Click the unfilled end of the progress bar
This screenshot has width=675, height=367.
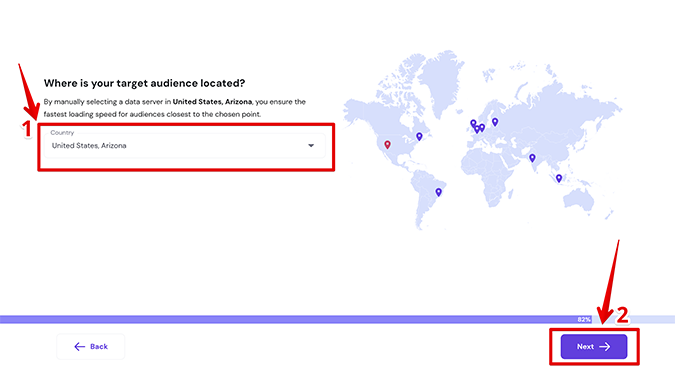(x=633, y=319)
